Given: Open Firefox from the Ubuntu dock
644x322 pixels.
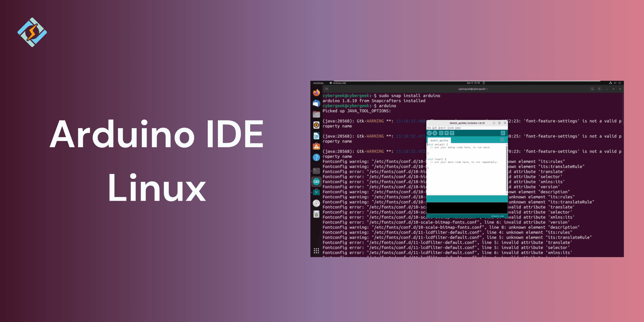Looking at the screenshot, I should point(316,93).
